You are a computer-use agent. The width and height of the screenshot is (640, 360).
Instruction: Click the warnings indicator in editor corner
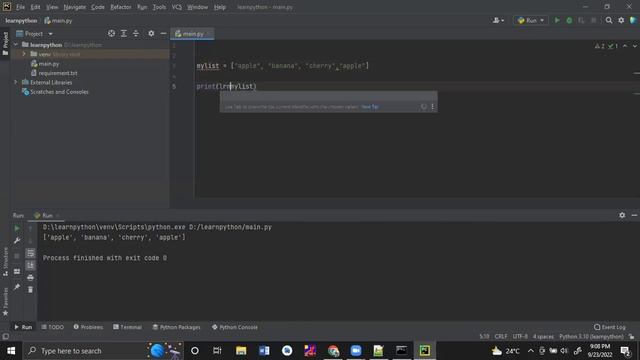(x=600, y=46)
